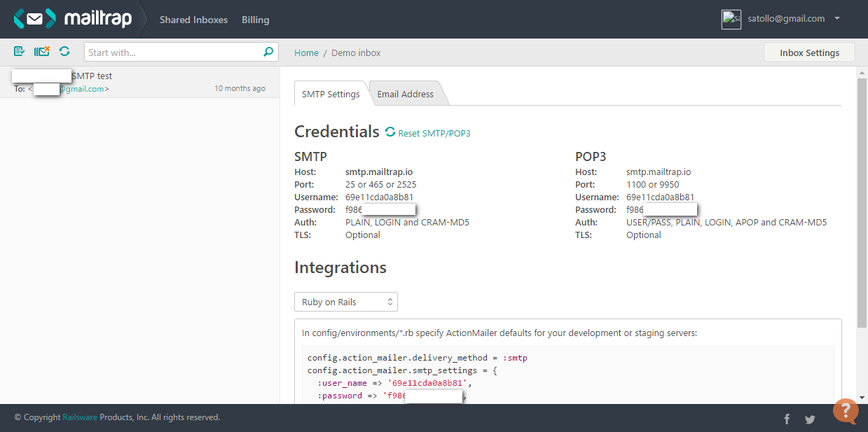
Task: Switch to the SMTP Settings tab
Action: point(331,94)
